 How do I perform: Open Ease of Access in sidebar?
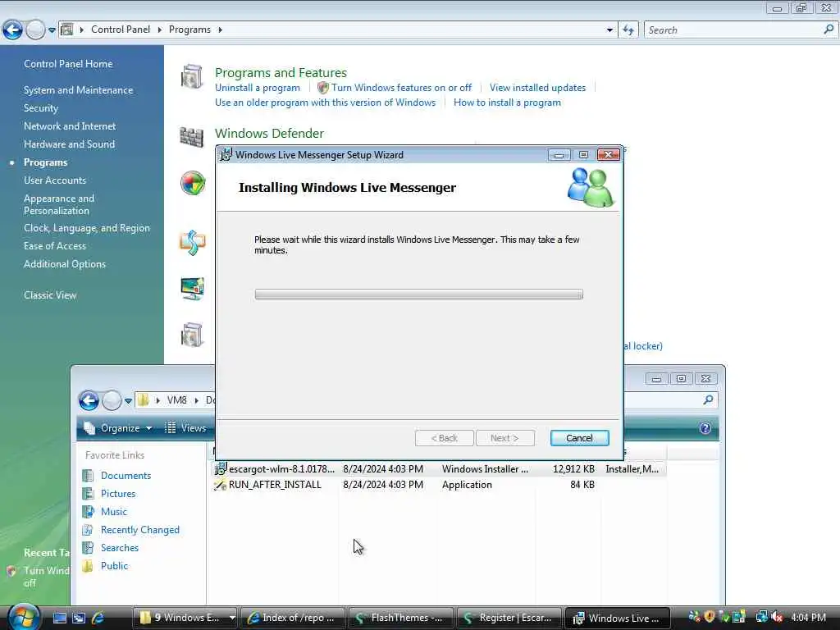(55, 246)
